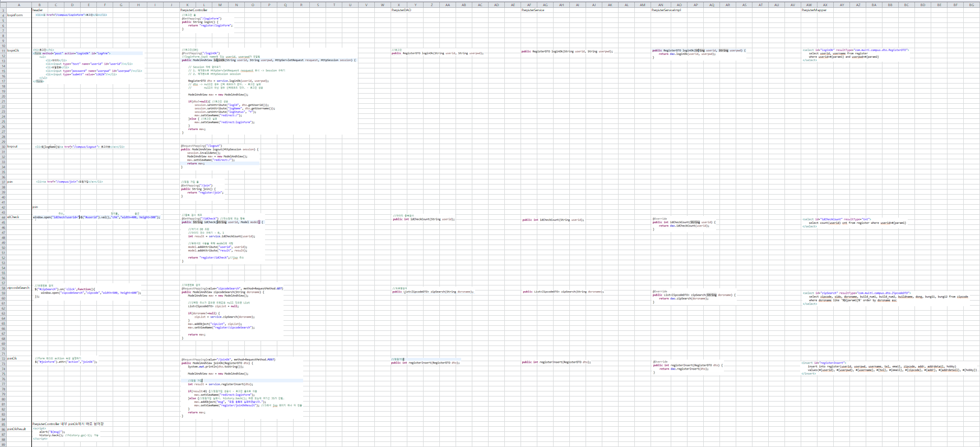Select the column BG header
The height and width of the screenshot is (447, 980).
click(x=972, y=5)
